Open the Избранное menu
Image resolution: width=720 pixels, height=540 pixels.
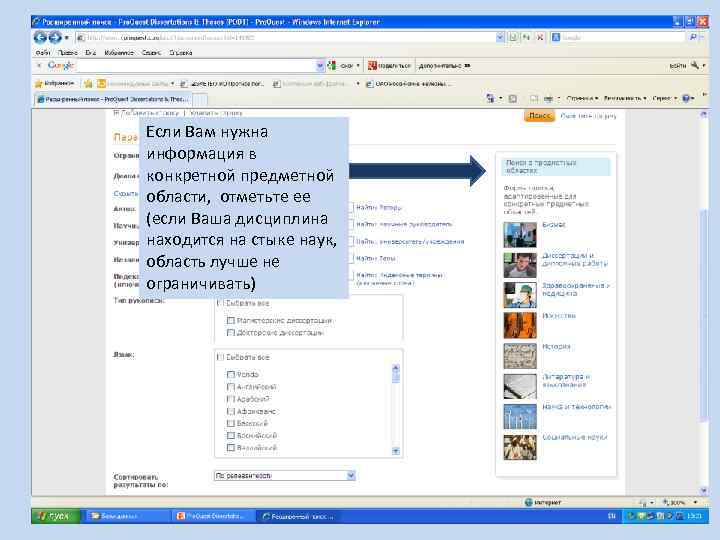(x=119, y=53)
